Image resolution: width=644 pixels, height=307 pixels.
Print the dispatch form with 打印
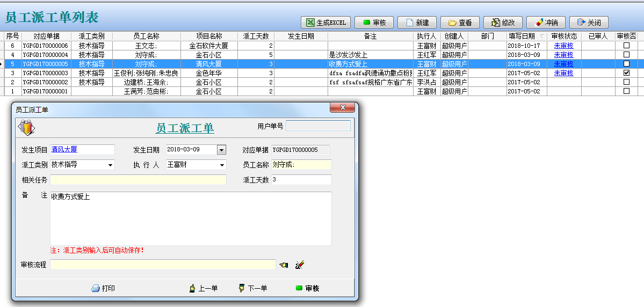coord(103,288)
